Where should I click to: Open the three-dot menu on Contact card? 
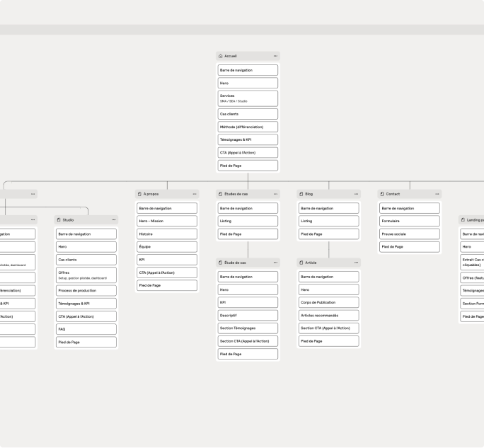pyautogui.click(x=437, y=194)
